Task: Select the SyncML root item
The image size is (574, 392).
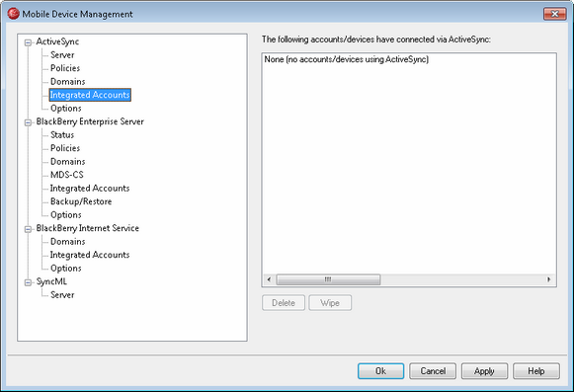Action: (51, 281)
